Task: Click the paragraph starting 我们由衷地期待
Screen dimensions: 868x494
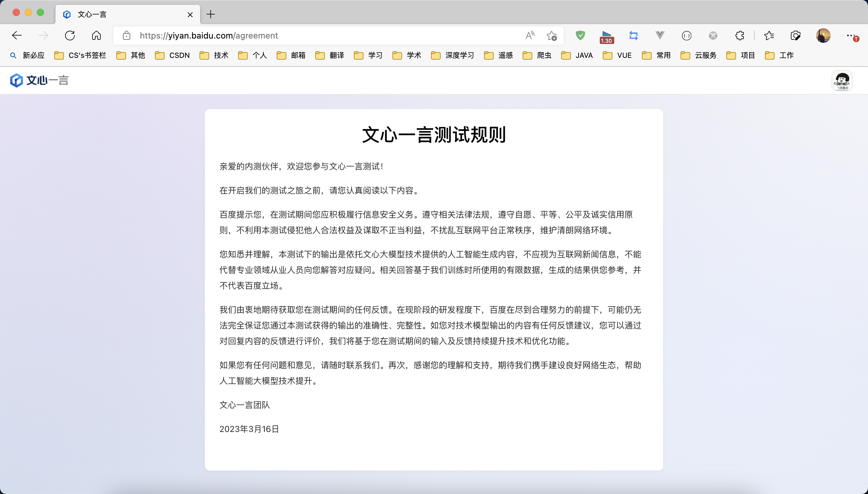Action: pyautogui.click(x=430, y=325)
